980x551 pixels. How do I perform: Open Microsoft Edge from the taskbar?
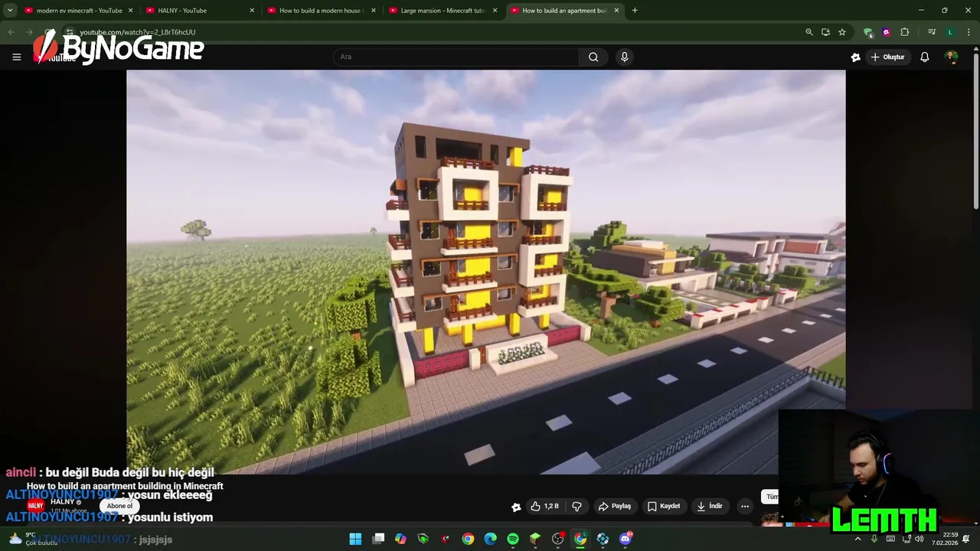pos(490,539)
